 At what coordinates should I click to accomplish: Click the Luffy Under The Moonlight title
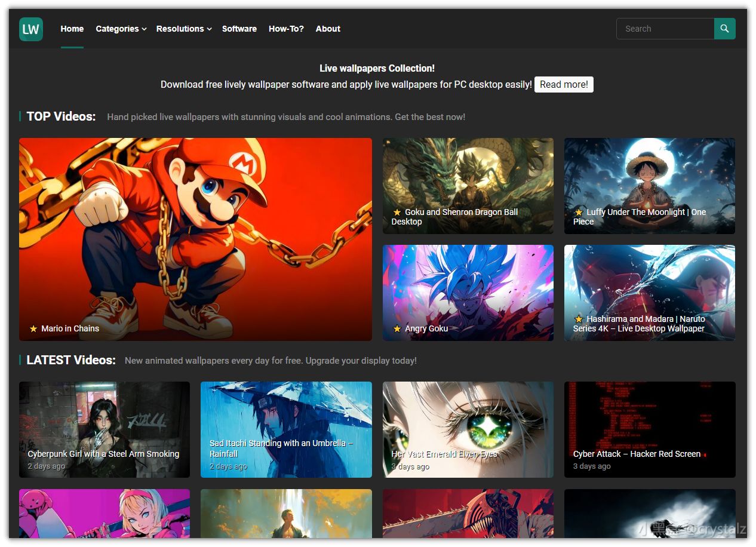640,217
